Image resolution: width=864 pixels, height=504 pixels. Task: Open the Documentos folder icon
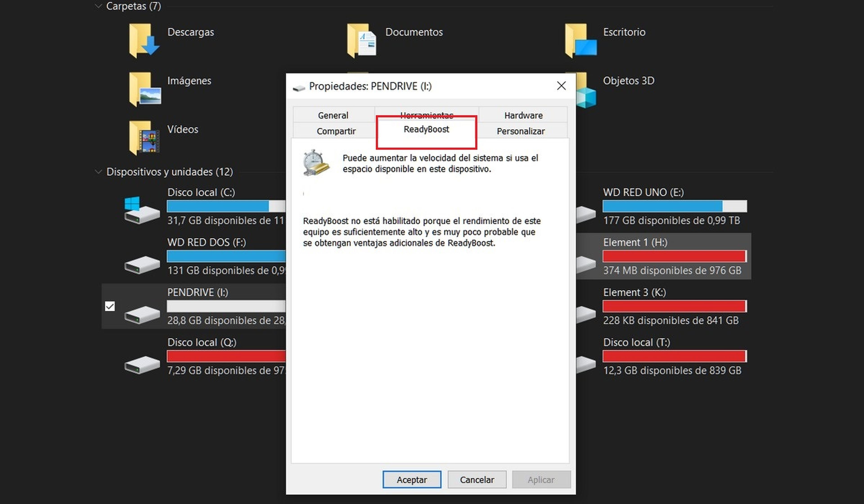(361, 40)
